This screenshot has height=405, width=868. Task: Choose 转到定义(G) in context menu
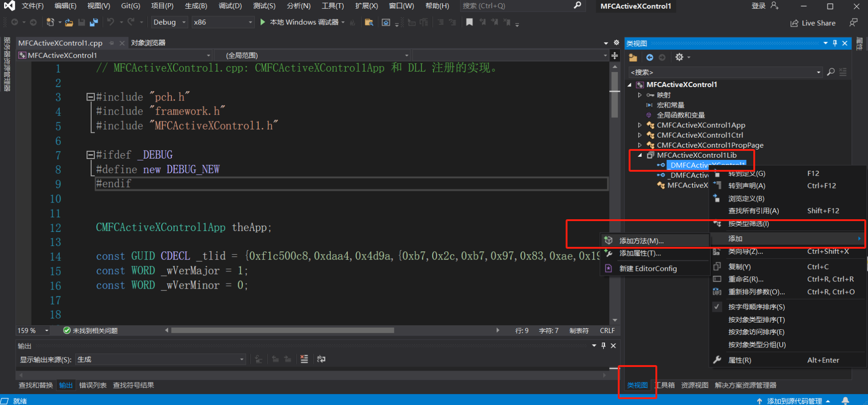coord(787,174)
